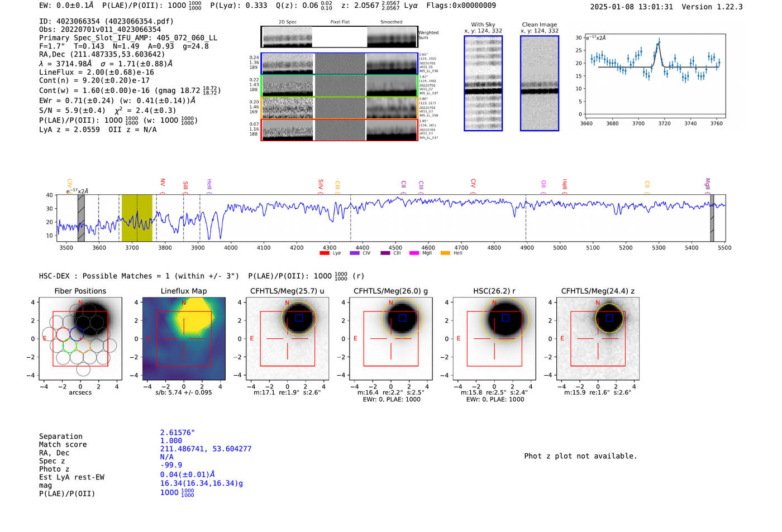Click the header P(Lyα): 0.333 value

(239, 6)
